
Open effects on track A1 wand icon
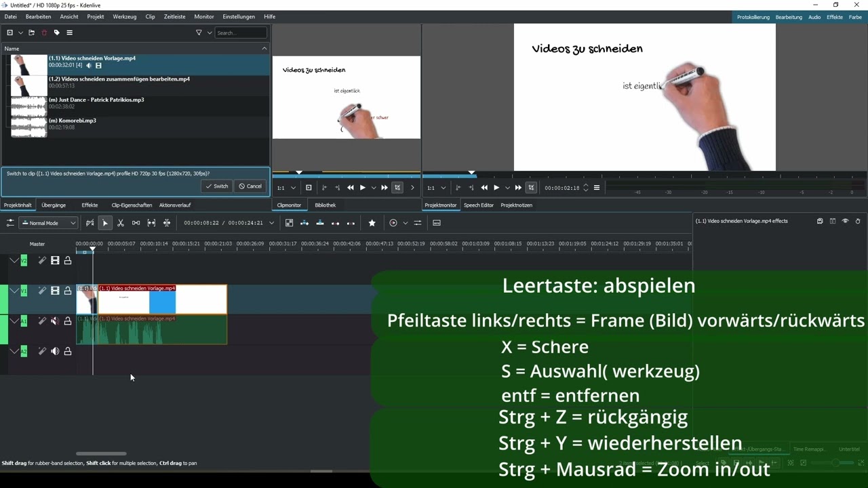pyautogui.click(x=42, y=321)
